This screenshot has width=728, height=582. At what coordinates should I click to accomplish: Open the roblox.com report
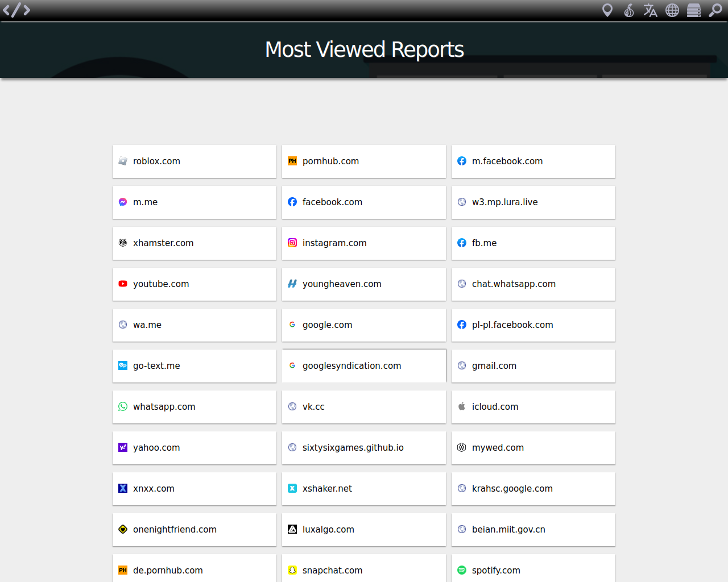point(194,161)
